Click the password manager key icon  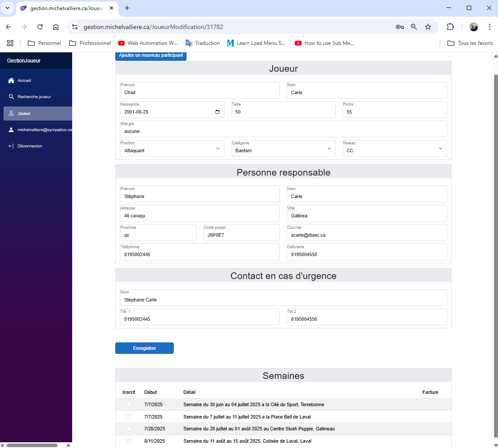coord(399,27)
